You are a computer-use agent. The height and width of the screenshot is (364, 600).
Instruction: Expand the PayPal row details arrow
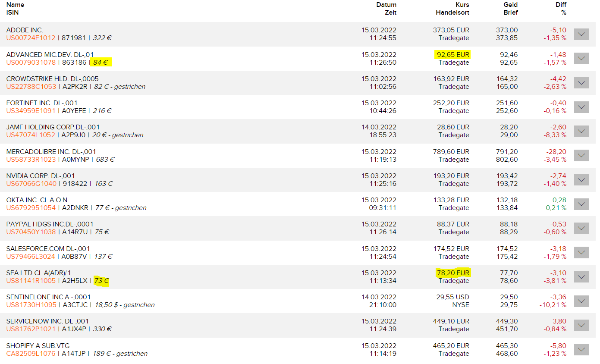pyautogui.click(x=581, y=228)
